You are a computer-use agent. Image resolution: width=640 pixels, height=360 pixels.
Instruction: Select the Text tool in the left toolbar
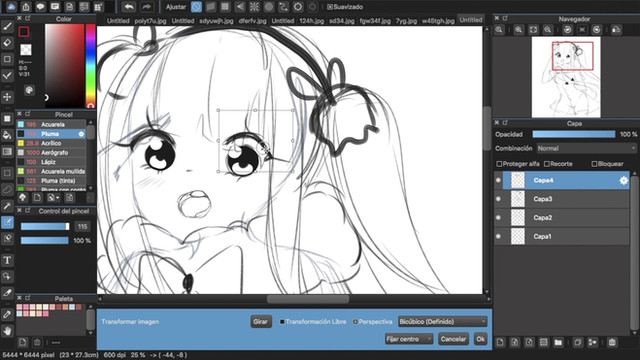point(7,260)
